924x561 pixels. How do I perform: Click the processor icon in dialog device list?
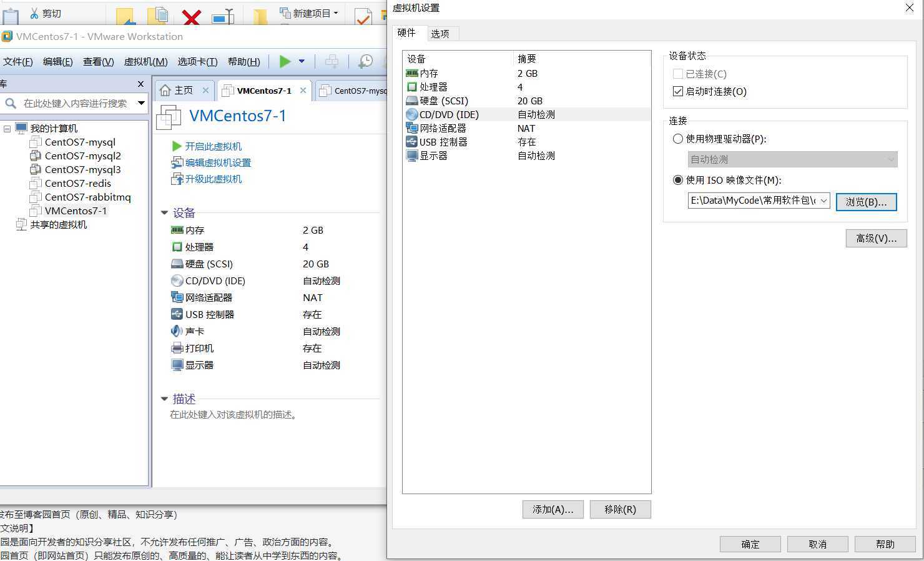coord(412,87)
